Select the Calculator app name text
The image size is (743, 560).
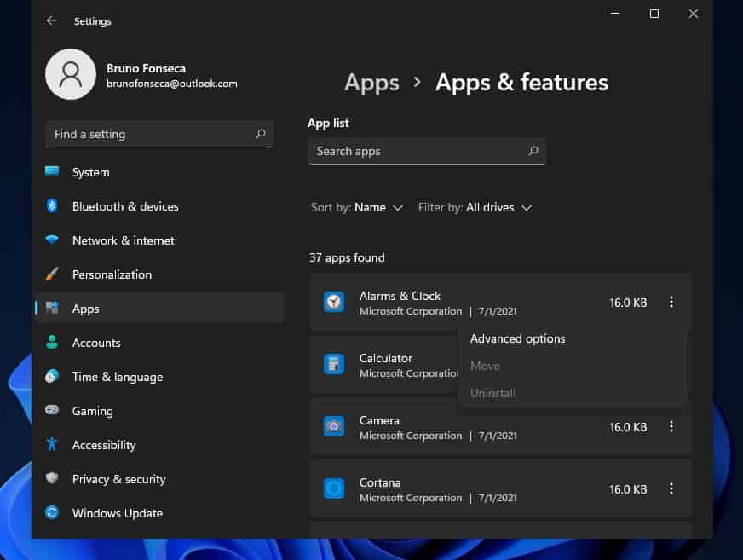pos(386,358)
